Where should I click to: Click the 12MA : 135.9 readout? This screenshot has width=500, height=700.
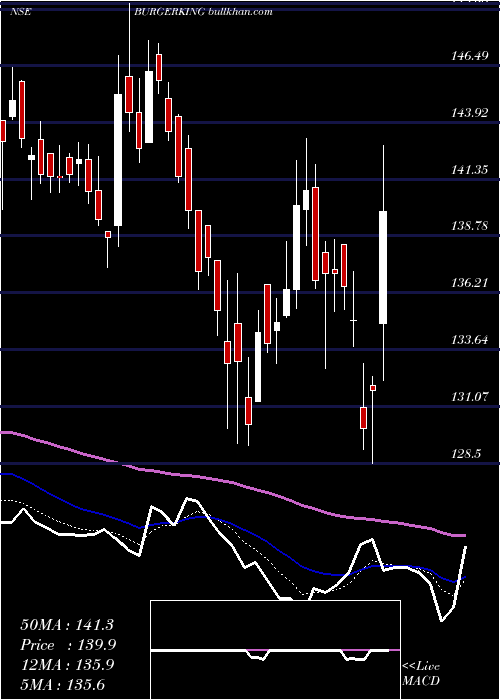[x=67, y=665]
